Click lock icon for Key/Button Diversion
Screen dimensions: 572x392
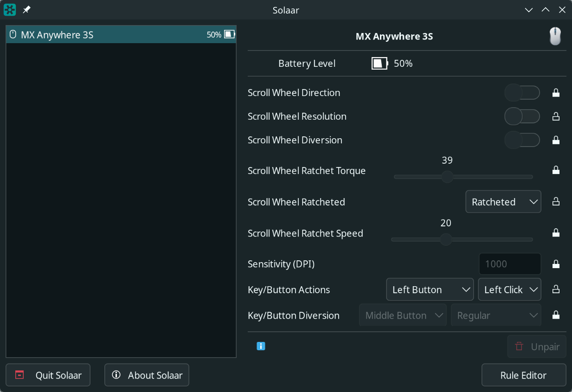(556, 315)
